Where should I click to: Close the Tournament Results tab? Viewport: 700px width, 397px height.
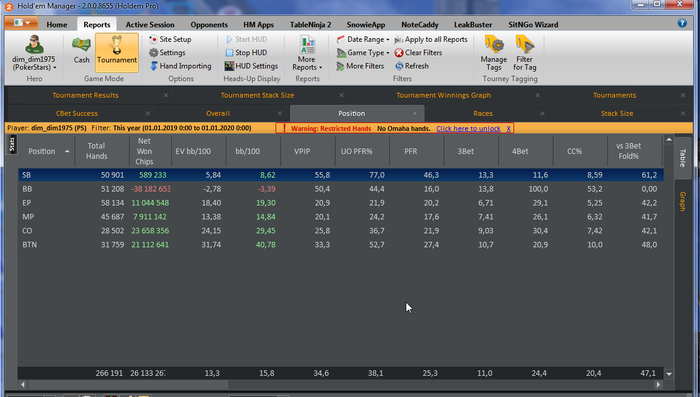coord(166,95)
